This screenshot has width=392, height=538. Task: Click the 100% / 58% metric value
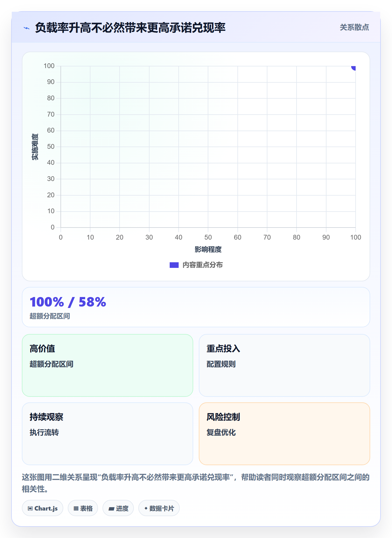pos(68,302)
